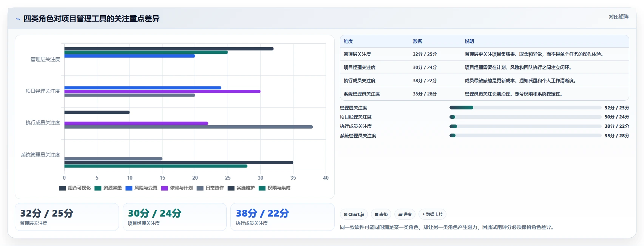Click the 进度 chip
The image size is (644, 246).
tap(405, 214)
